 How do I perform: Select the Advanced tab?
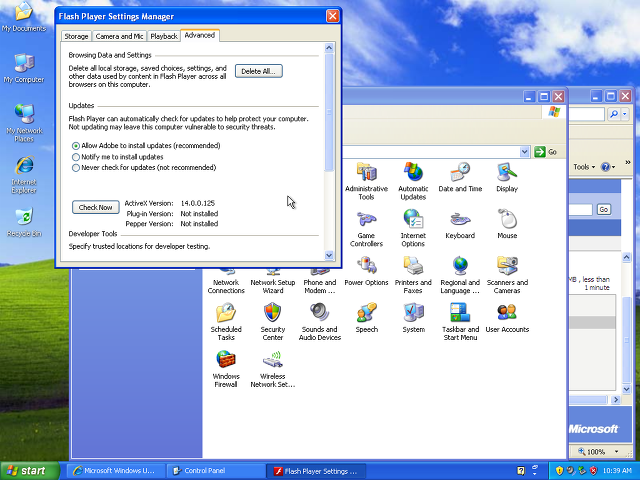click(x=200, y=36)
